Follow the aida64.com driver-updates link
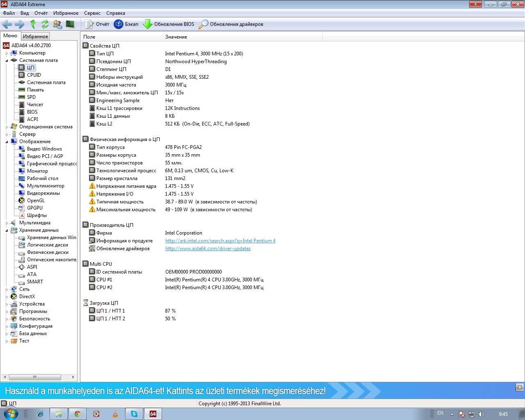This screenshot has width=525, height=420. pos(208,249)
